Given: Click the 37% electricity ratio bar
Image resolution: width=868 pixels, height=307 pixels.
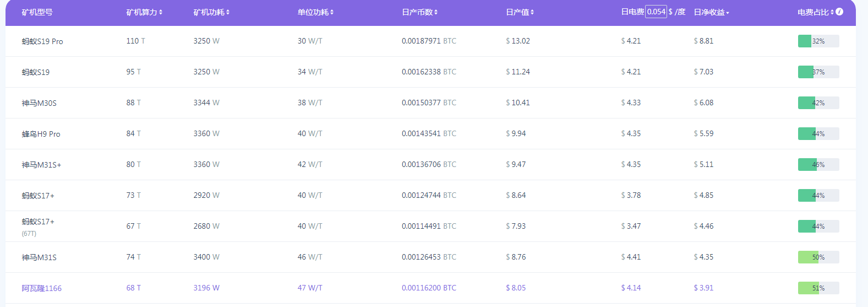Looking at the screenshot, I should coord(818,72).
